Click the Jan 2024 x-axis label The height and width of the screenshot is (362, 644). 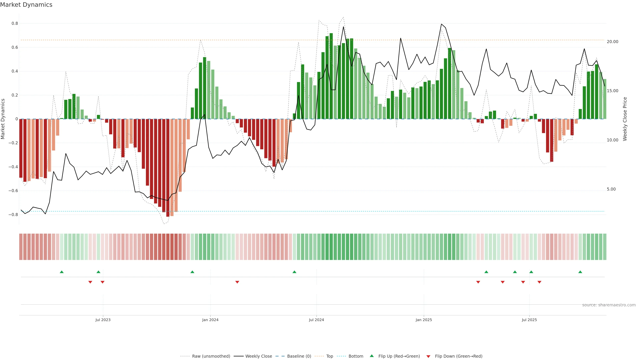(210, 320)
